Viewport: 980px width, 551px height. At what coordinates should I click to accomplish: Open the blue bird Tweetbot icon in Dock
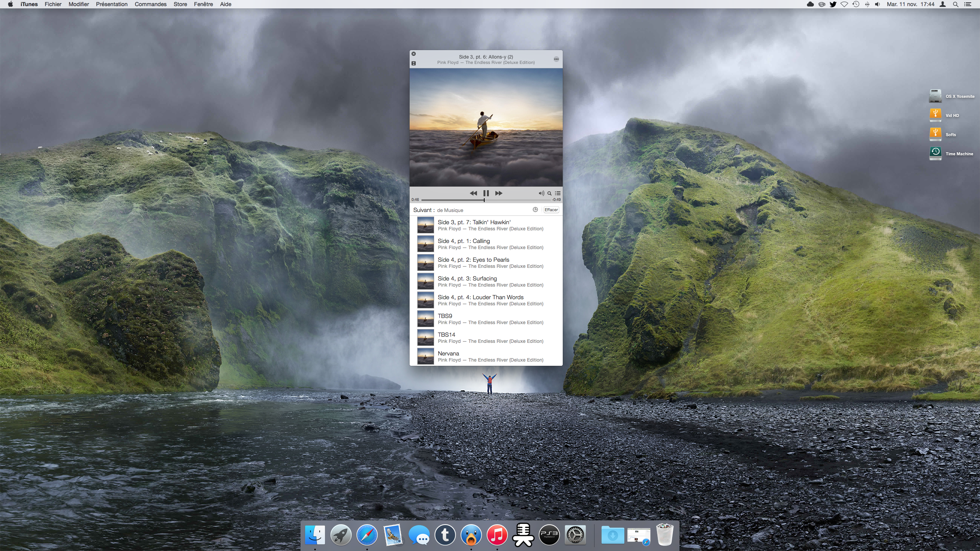click(471, 535)
